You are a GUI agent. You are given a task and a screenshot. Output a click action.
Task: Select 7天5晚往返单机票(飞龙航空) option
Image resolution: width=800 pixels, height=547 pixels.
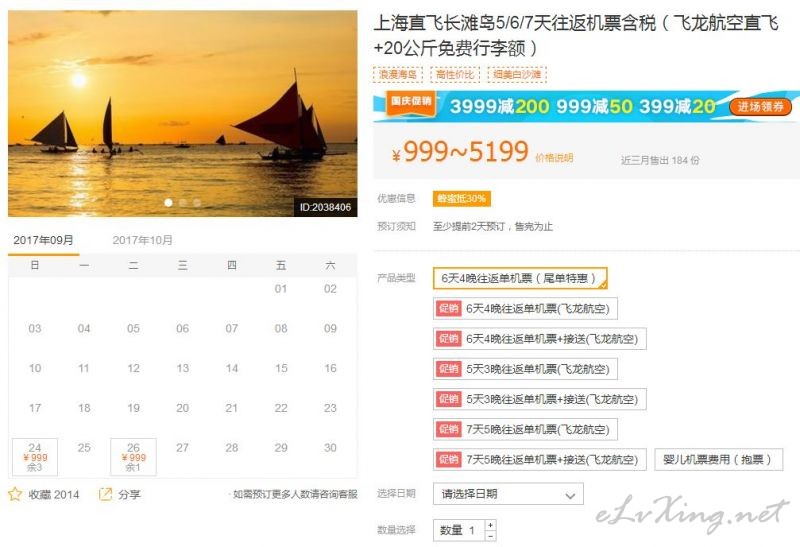tap(525, 429)
